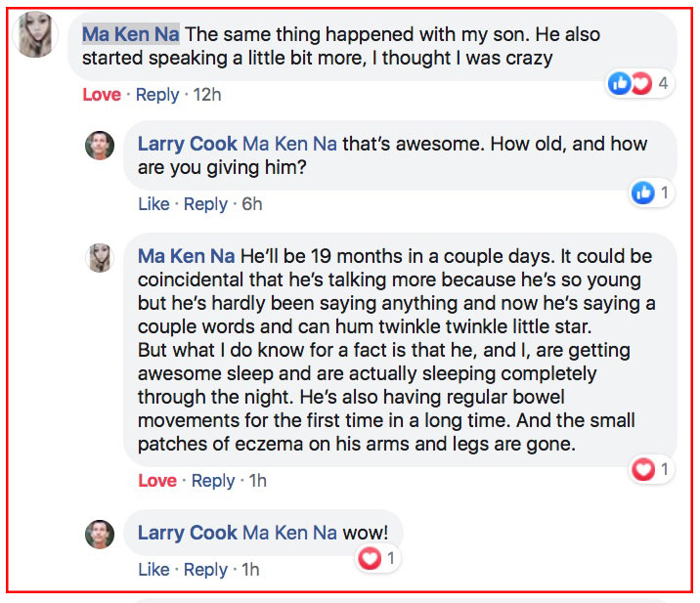Click Larry Cook's avatar on first reply

tap(100, 146)
